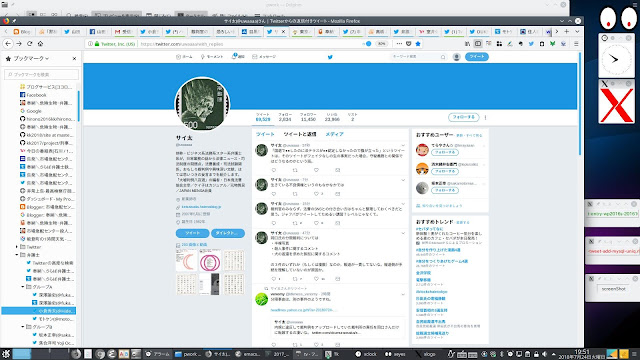Like the first tweet with the heart

pyautogui.click(x=316, y=170)
